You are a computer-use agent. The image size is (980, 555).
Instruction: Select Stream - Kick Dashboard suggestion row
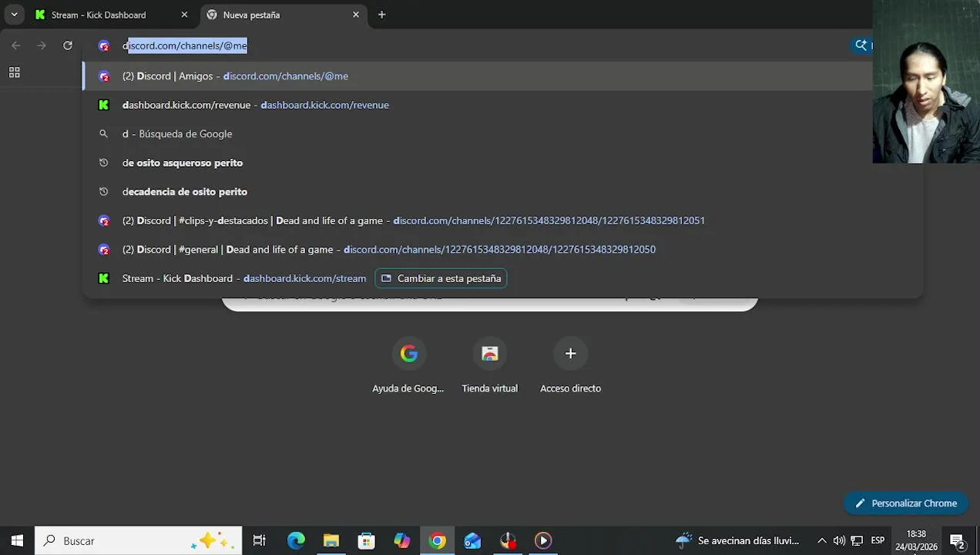pyautogui.click(x=502, y=278)
